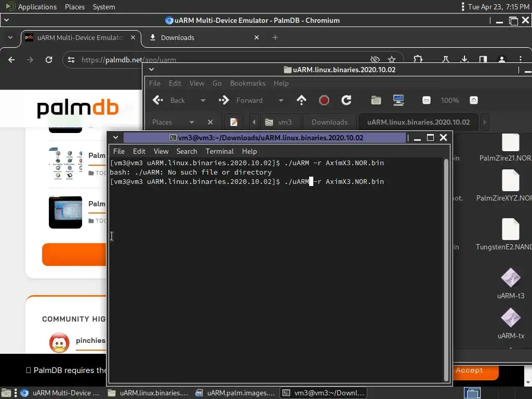Open View menu in terminal

tap(161, 151)
